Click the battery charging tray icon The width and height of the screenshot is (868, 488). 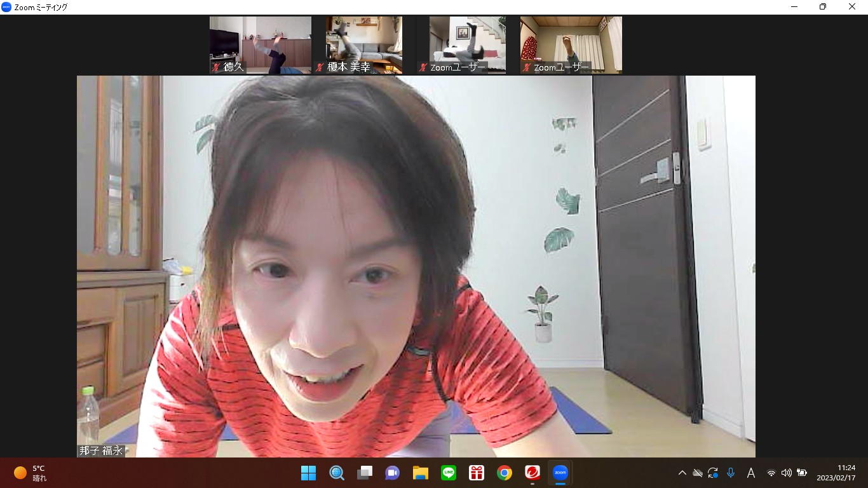click(802, 473)
